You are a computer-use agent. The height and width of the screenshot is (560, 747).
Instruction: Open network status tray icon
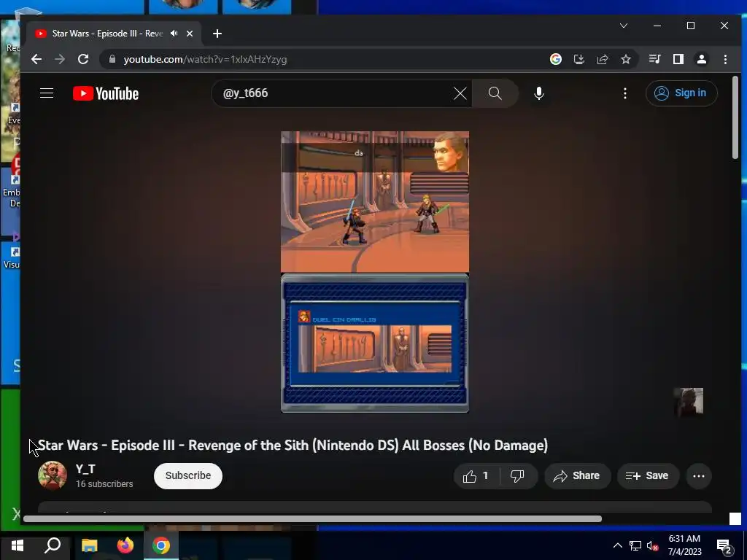tap(635, 545)
